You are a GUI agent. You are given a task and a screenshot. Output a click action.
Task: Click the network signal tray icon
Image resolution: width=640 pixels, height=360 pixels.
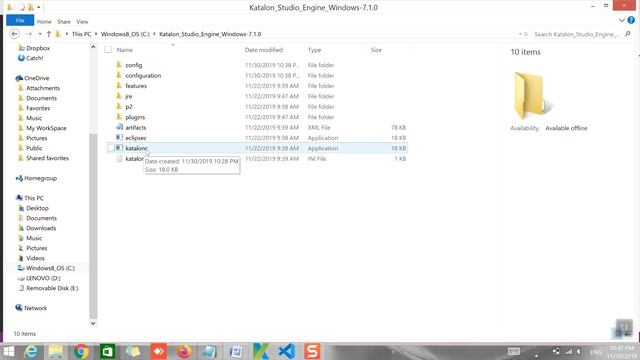[x=568, y=351]
